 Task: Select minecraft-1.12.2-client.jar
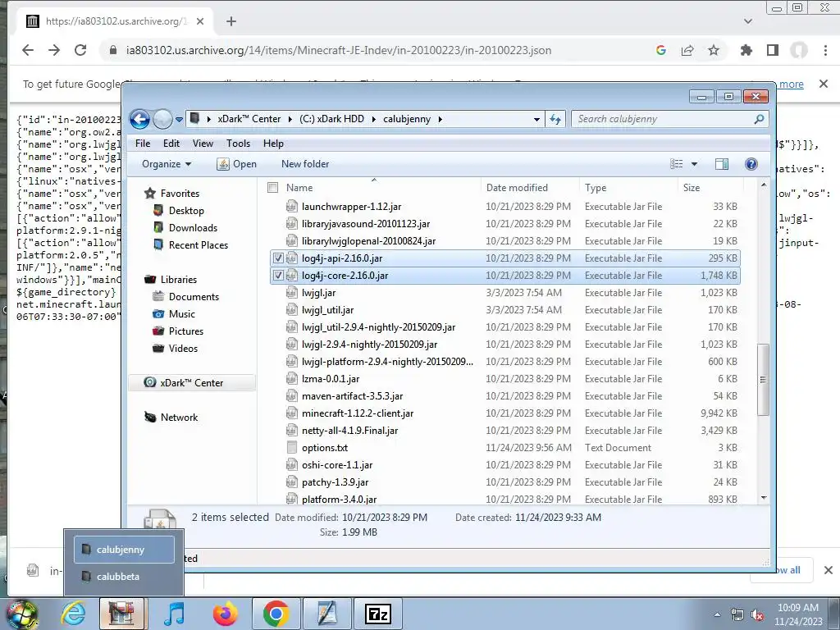coord(358,413)
